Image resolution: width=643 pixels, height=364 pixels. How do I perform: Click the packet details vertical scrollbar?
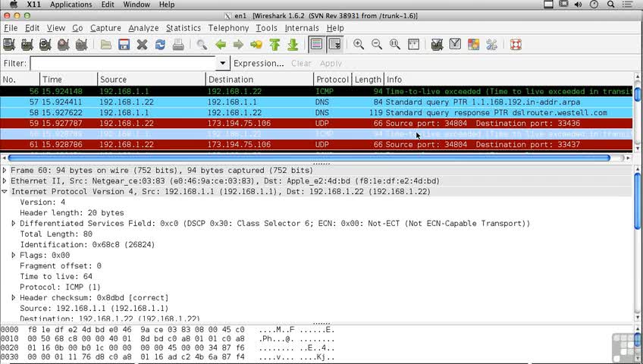[638, 201]
